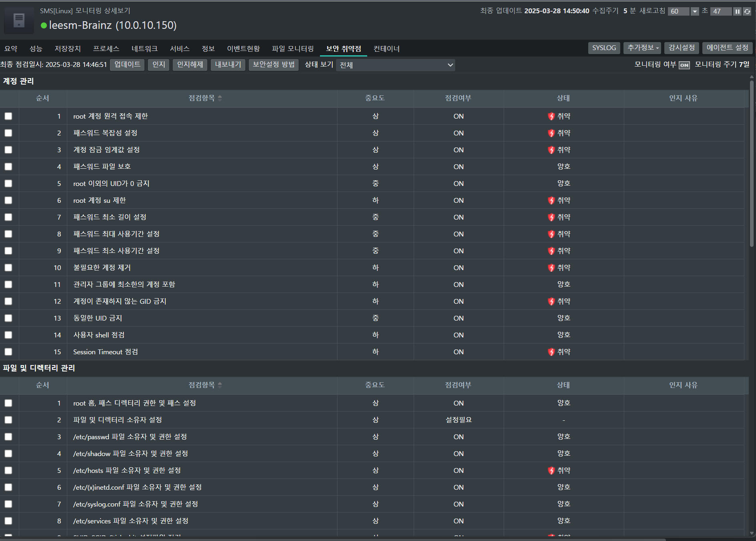Viewport: 756px width, 541px height.
Task: Click the refresh now icon
Action: click(x=747, y=12)
